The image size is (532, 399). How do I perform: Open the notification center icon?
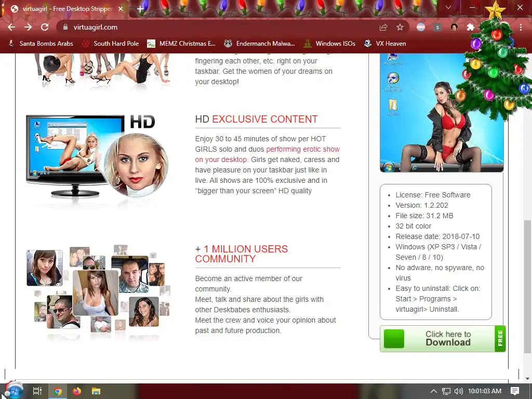515,391
